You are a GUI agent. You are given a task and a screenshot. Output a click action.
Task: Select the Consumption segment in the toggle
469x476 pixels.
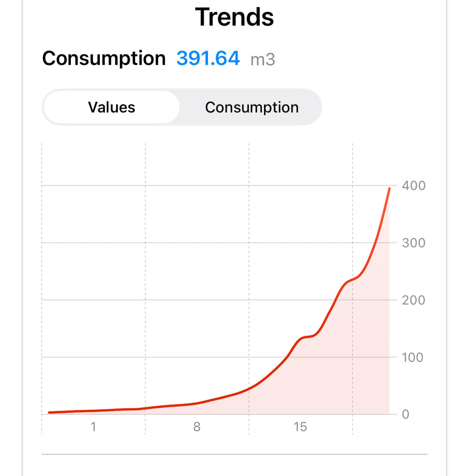click(252, 108)
